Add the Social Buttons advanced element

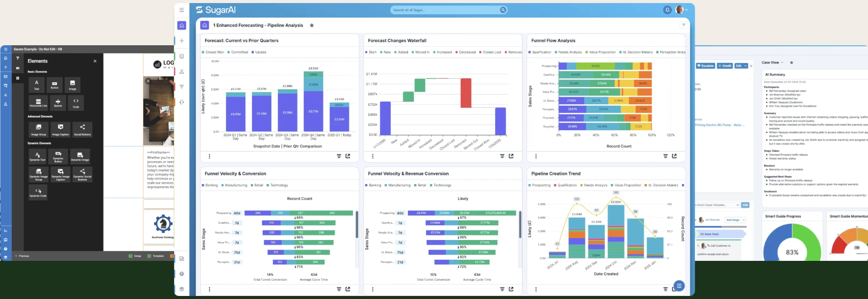[82, 130]
